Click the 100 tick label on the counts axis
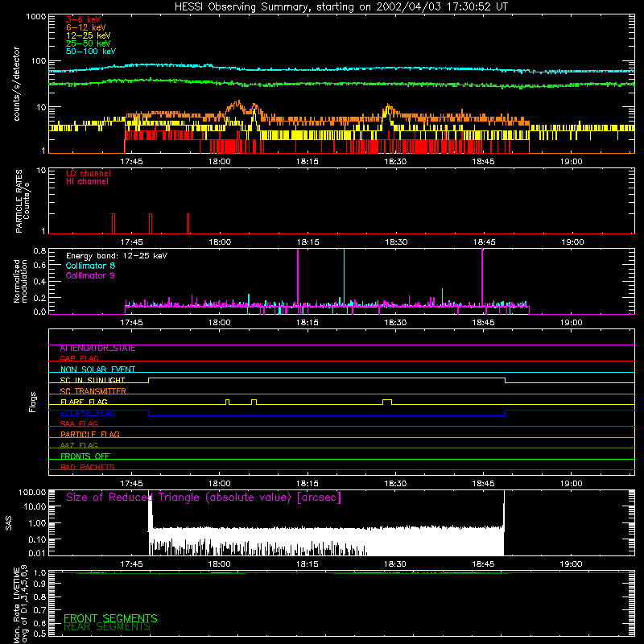This screenshot has height=644, width=644. pos(38,61)
